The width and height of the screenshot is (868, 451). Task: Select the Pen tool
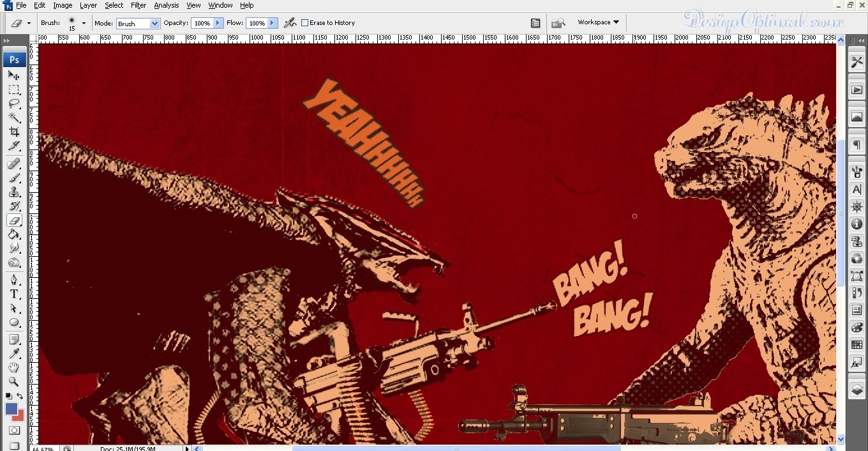coord(14,280)
